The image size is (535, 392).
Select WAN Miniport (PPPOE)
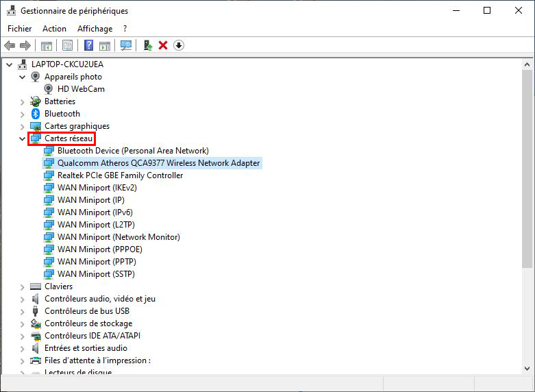99,249
